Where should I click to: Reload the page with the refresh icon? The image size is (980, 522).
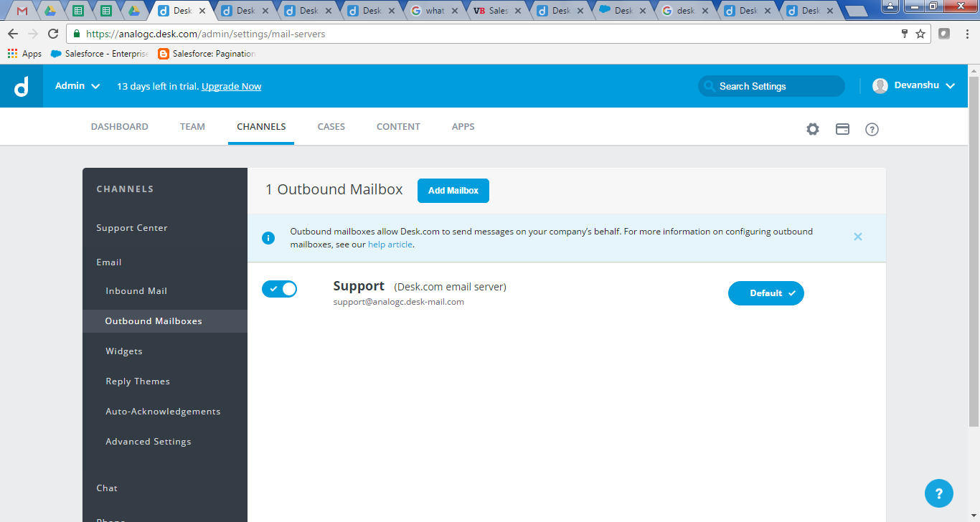coord(53,34)
